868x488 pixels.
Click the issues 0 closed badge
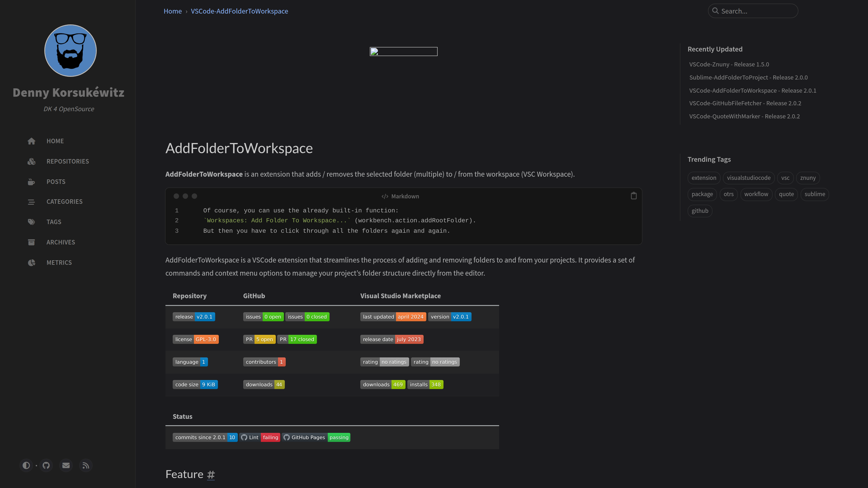[307, 317]
